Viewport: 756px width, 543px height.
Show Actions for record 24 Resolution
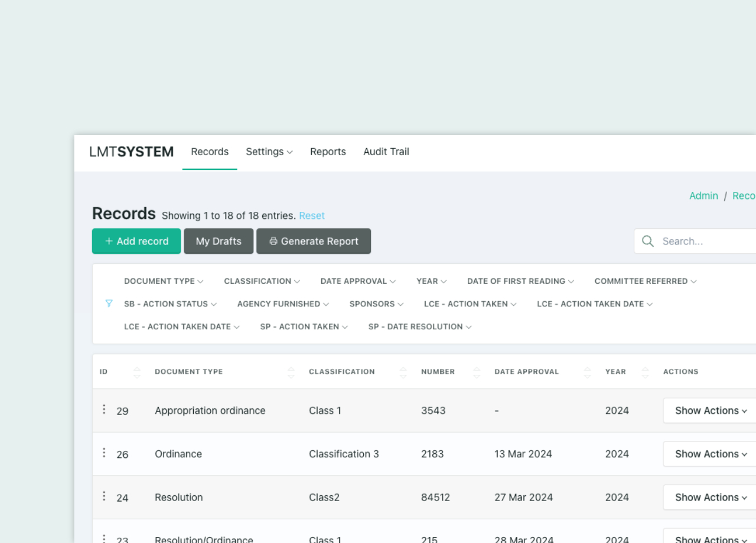[x=711, y=497]
